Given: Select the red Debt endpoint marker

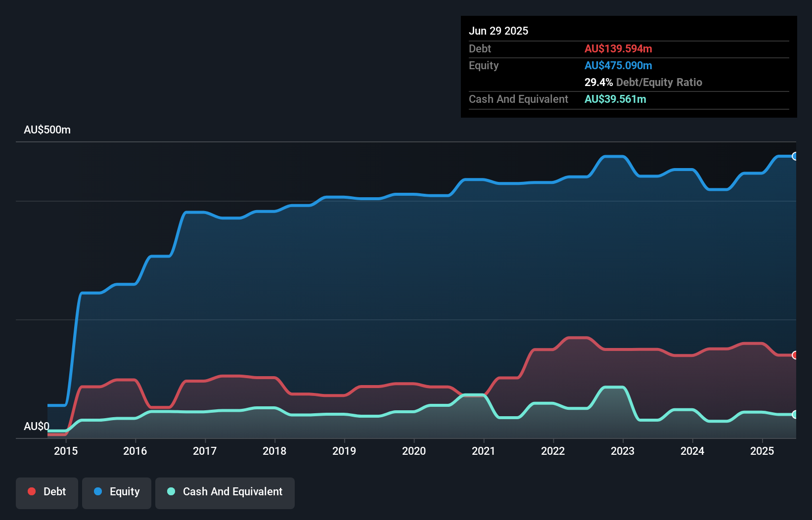Looking at the screenshot, I should coord(795,355).
